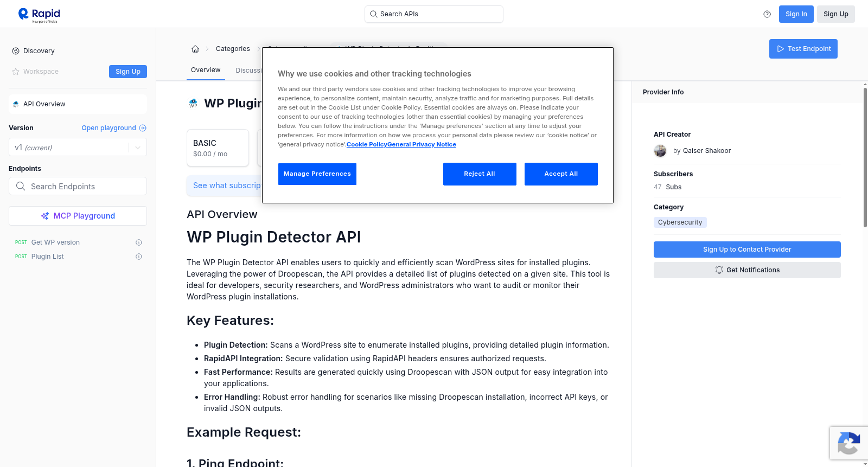Viewport: 868px width, 467px height.
Task: Focus the Search Endpoints field
Action: pos(78,186)
